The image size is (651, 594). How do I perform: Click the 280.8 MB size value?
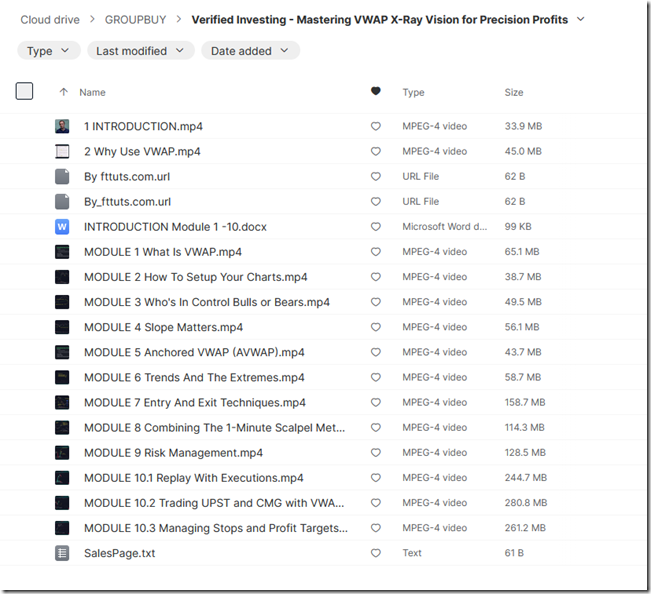[526, 503]
